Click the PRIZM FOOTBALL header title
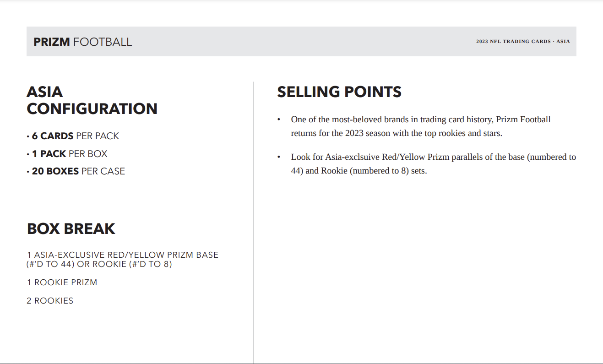603x364 pixels. 82,42
